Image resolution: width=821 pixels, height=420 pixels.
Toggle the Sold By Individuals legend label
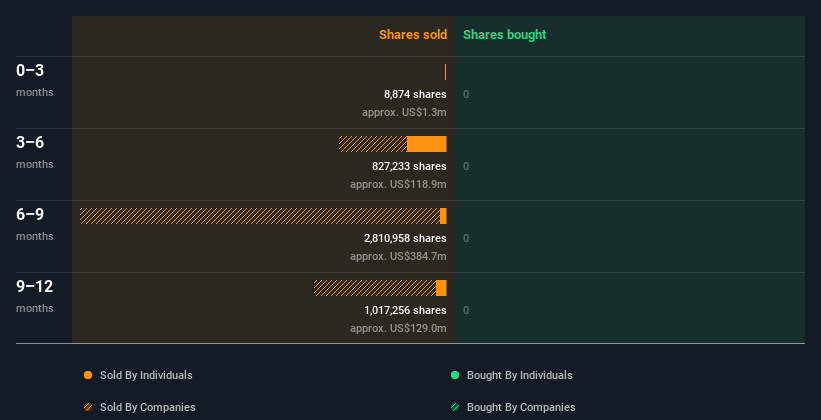coord(146,375)
